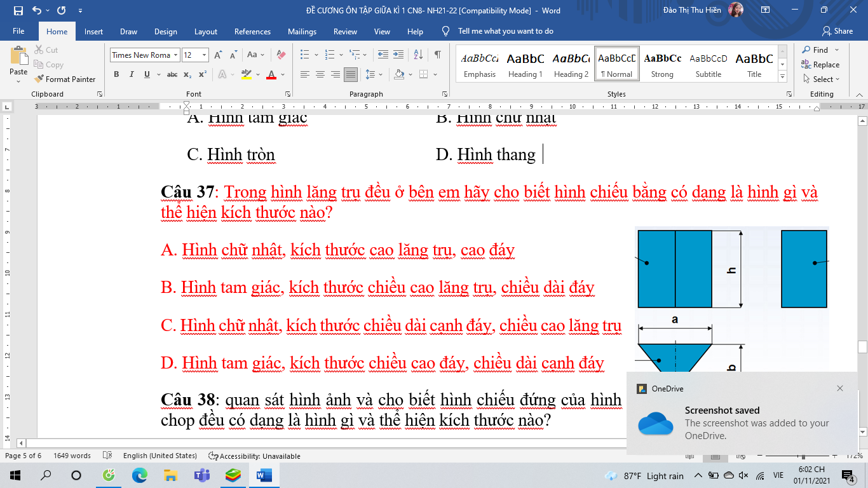
Task: Apply the Strong style
Action: pos(662,64)
